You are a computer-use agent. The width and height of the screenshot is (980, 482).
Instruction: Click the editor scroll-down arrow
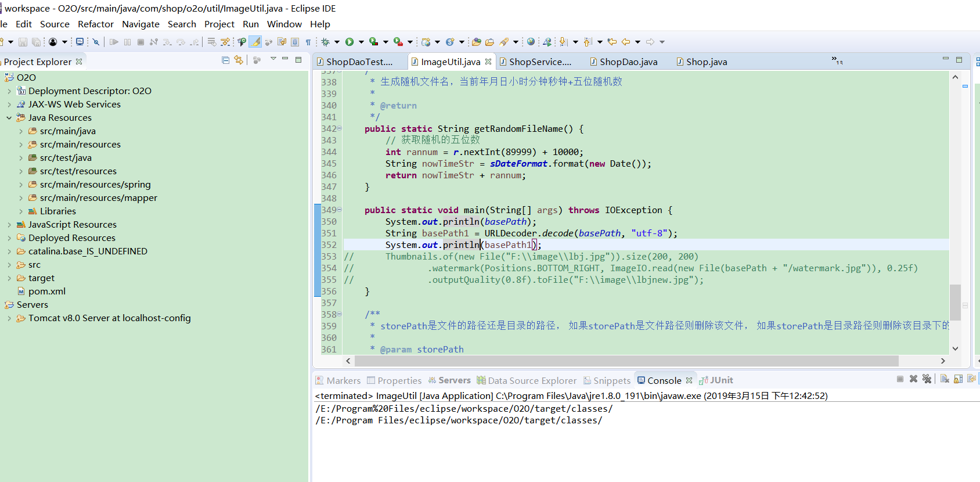tap(955, 348)
